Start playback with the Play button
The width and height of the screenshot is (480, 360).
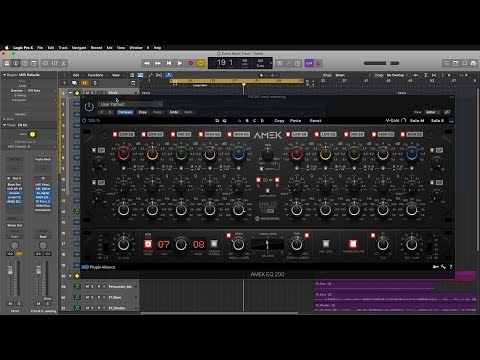[x=180, y=63]
